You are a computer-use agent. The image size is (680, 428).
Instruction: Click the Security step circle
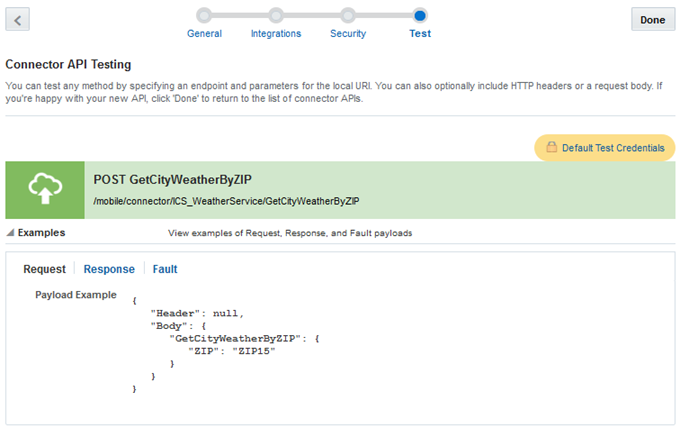[348, 15]
